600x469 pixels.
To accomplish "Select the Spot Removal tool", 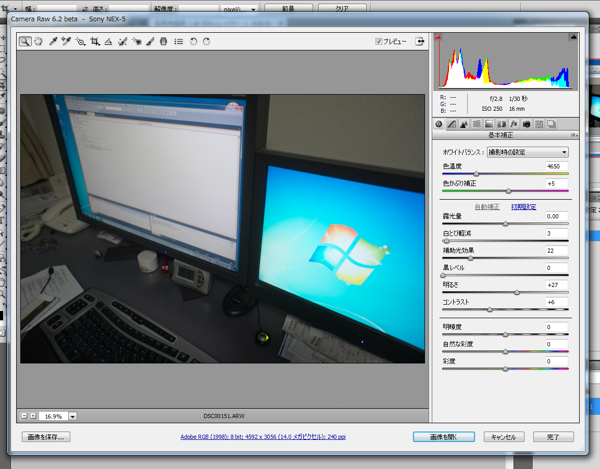I will (122, 41).
